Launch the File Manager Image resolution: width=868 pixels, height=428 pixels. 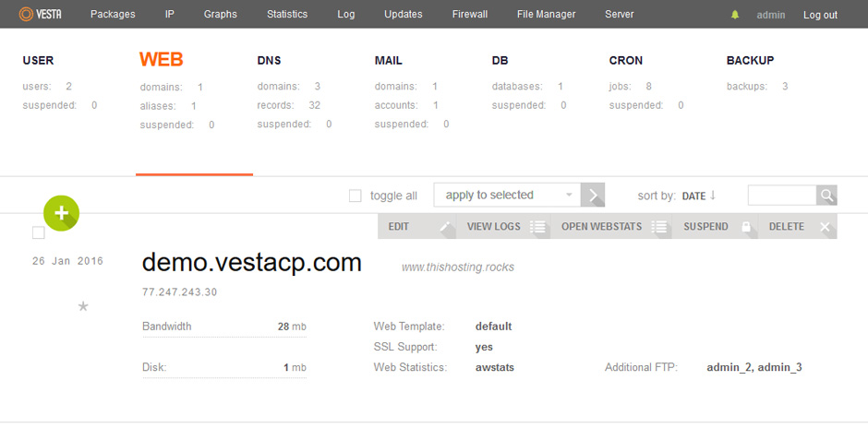(x=547, y=15)
